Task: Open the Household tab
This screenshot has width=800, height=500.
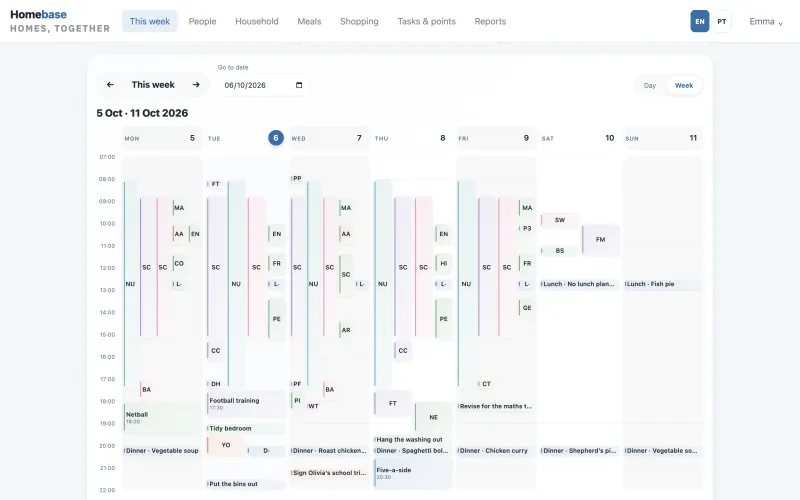Action: pos(257,21)
